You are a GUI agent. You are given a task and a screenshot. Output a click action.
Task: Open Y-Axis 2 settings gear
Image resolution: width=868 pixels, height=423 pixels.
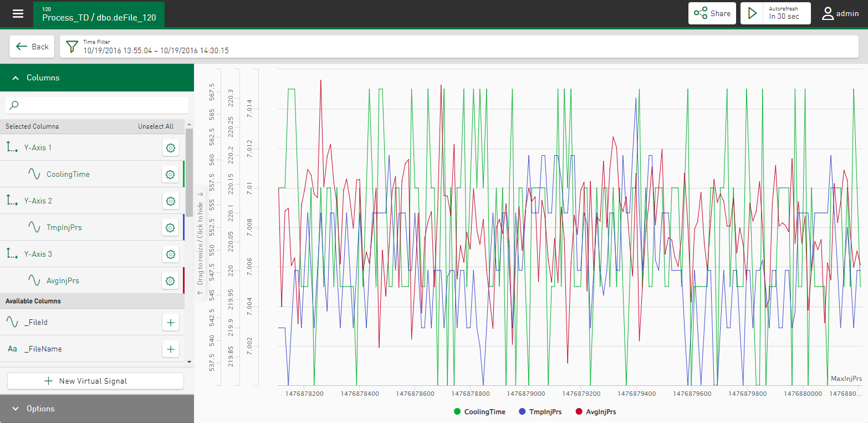point(170,201)
